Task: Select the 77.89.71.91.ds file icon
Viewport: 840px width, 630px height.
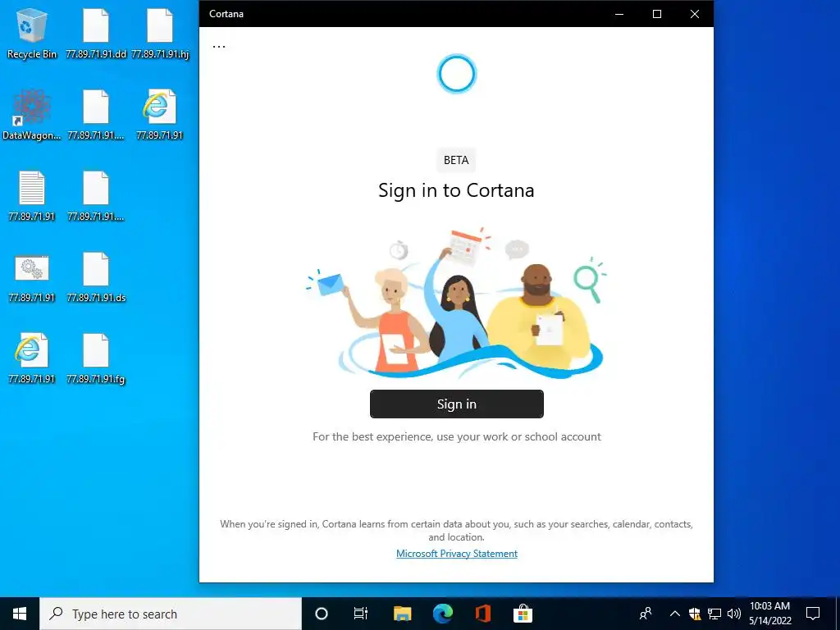Action: 96,277
